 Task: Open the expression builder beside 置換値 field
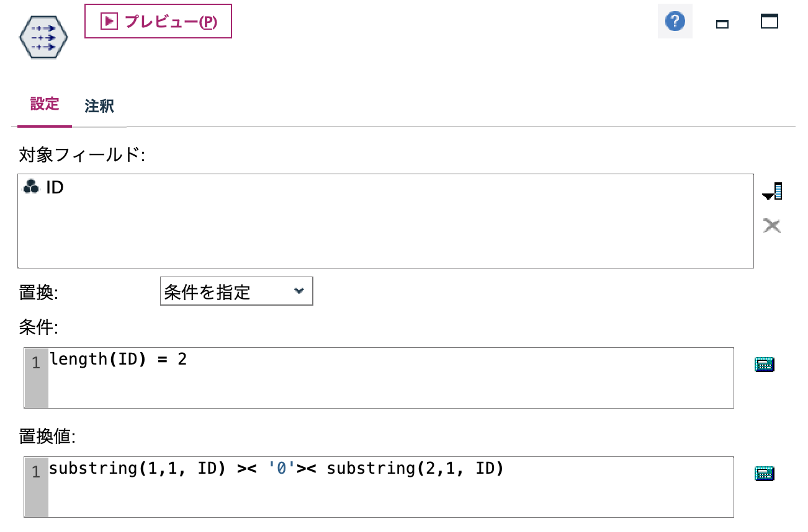click(x=763, y=472)
